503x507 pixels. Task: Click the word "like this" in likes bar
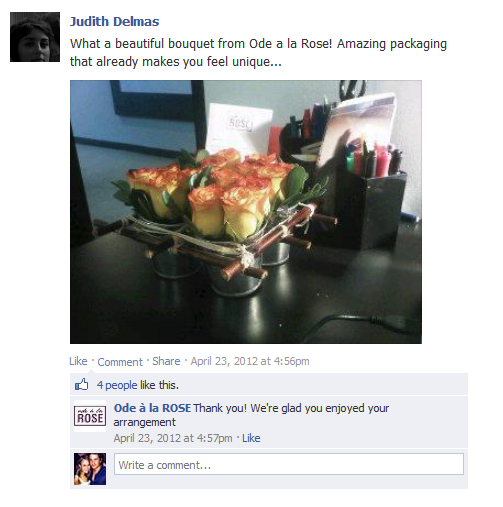coord(159,385)
